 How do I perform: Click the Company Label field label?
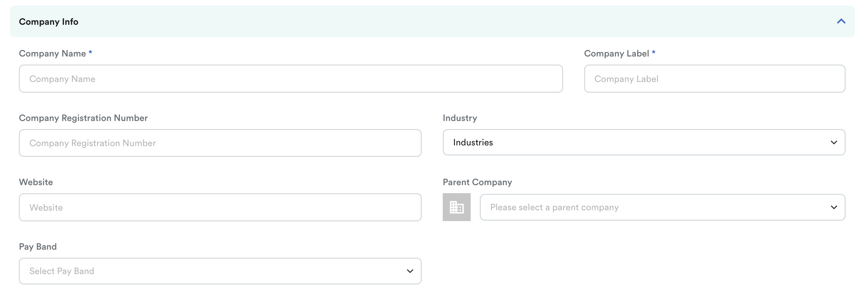pyautogui.click(x=616, y=53)
